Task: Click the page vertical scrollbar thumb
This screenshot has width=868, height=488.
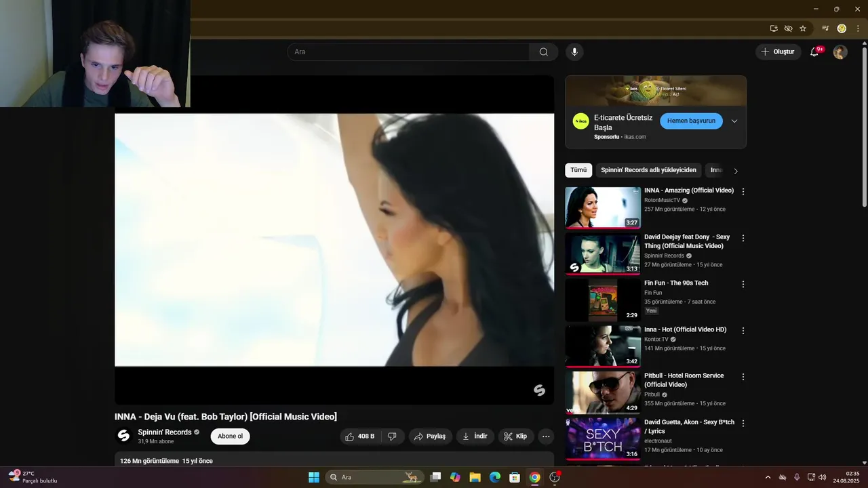Action: (x=864, y=127)
